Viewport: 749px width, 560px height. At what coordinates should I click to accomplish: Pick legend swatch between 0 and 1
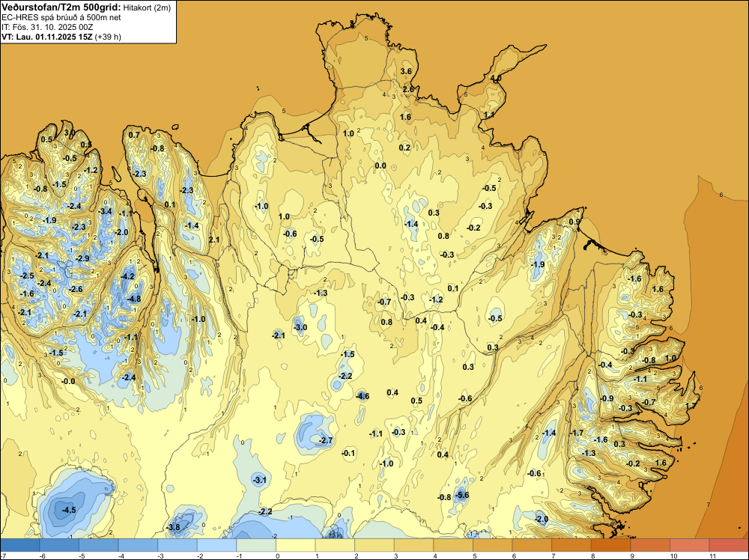coord(295,545)
